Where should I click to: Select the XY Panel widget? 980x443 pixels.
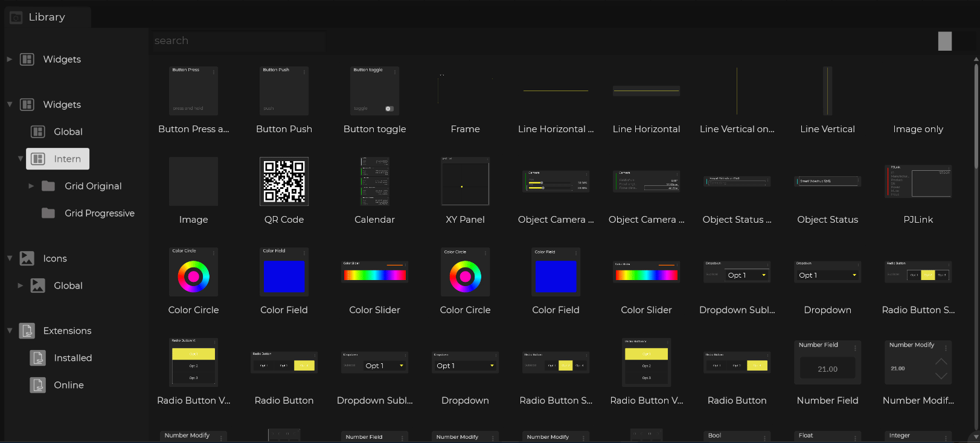[x=465, y=181]
